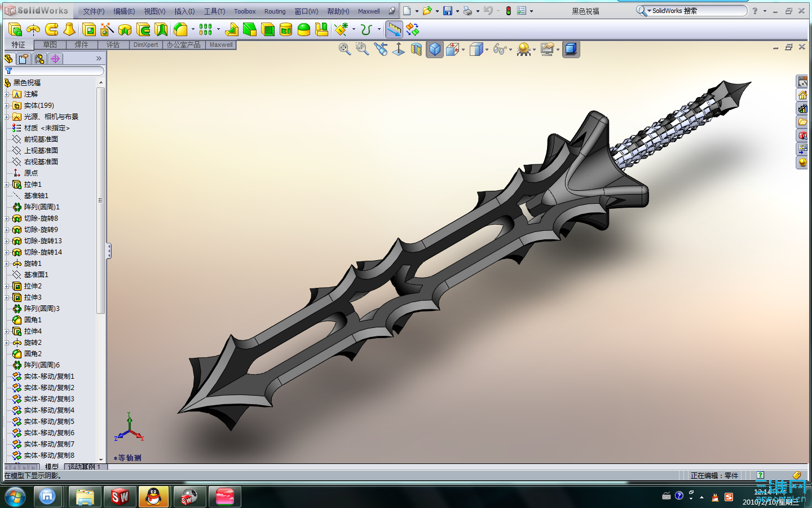
Task: Open the Hole Wizard tool
Action: [107, 29]
